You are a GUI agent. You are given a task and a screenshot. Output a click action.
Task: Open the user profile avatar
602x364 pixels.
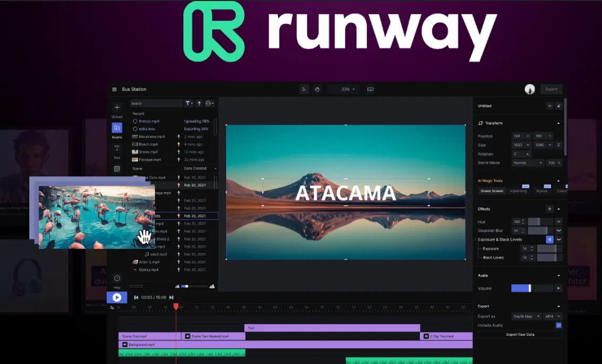[x=530, y=89]
